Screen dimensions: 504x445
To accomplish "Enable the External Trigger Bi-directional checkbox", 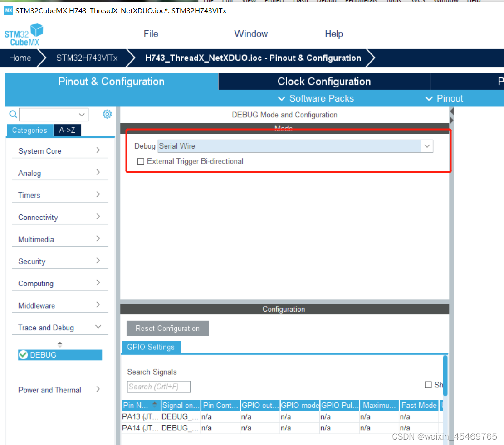I will tap(141, 161).
